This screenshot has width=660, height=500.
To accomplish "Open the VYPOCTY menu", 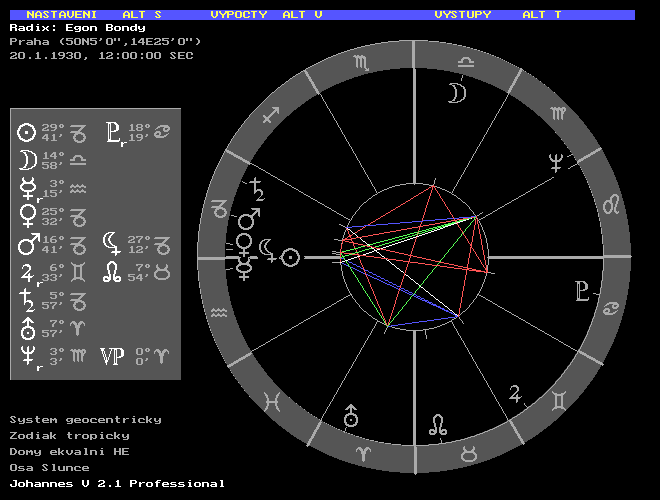I will point(238,15).
